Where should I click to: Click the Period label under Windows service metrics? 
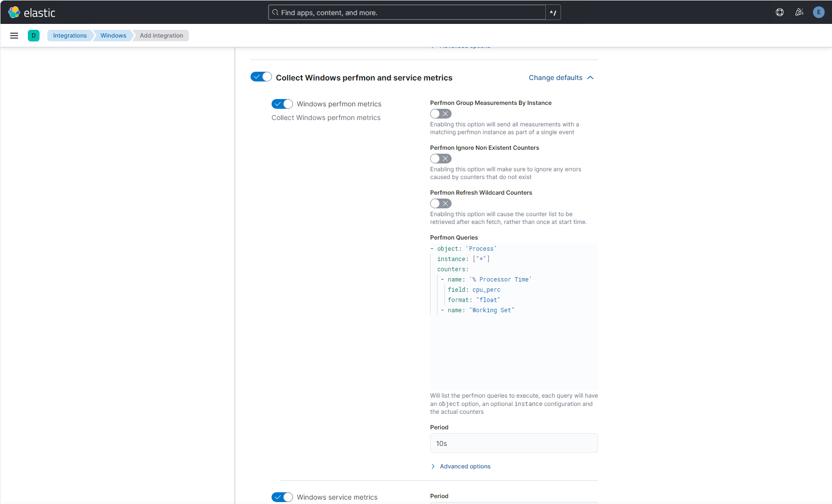[439, 496]
